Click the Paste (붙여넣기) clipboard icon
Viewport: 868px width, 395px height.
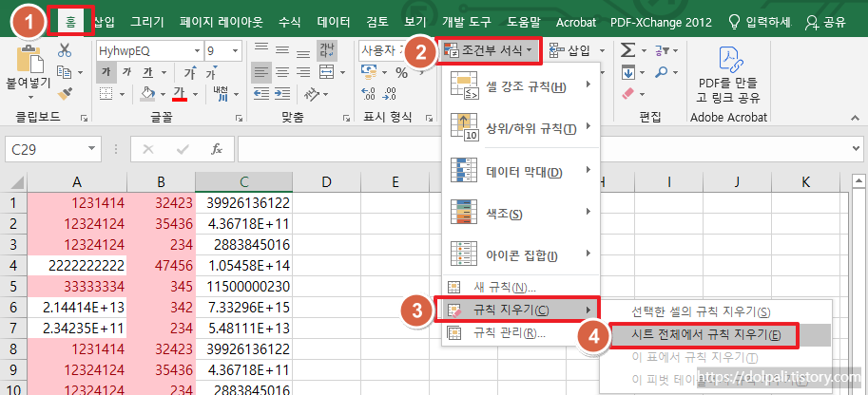click(x=29, y=59)
